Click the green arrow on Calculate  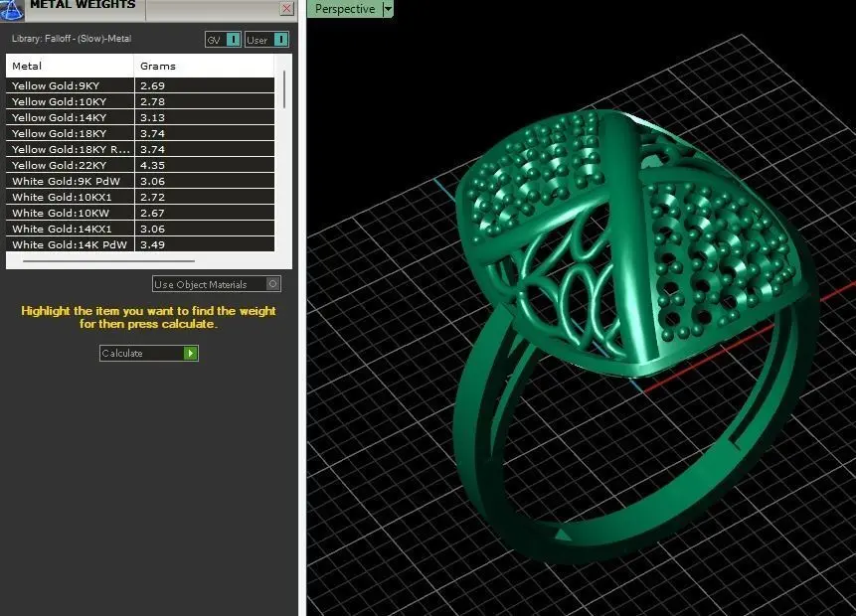190,353
